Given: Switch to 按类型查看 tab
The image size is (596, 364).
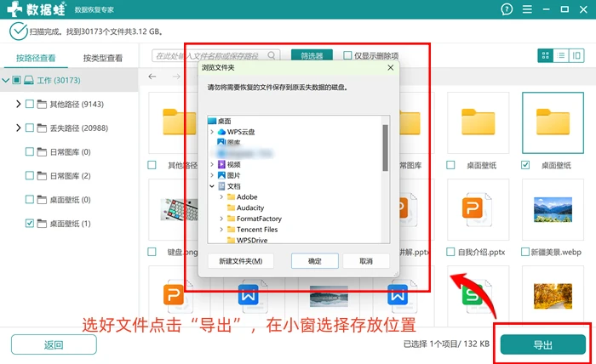Looking at the screenshot, I should point(103,58).
